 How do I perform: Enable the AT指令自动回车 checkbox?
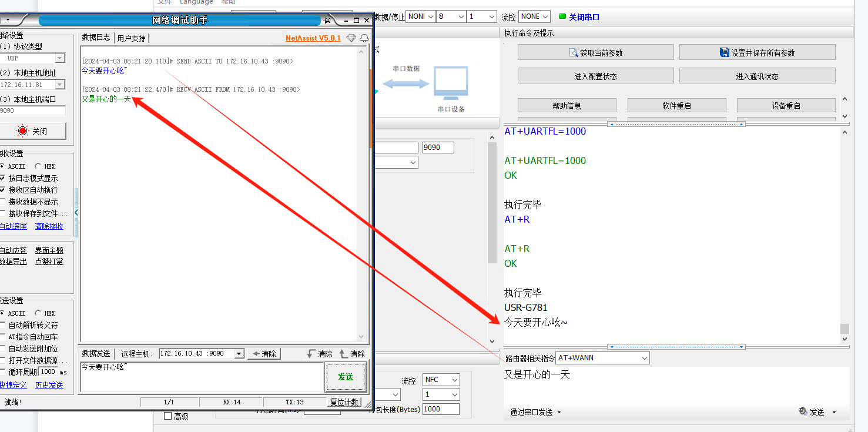click(x=3, y=337)
